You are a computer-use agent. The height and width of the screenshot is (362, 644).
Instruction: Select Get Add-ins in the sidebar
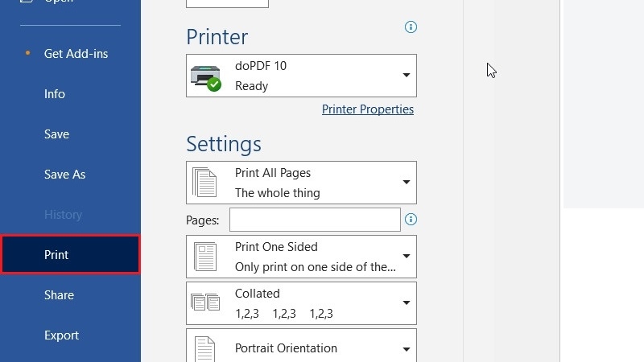pyautogui.click(x=76, y=54)
